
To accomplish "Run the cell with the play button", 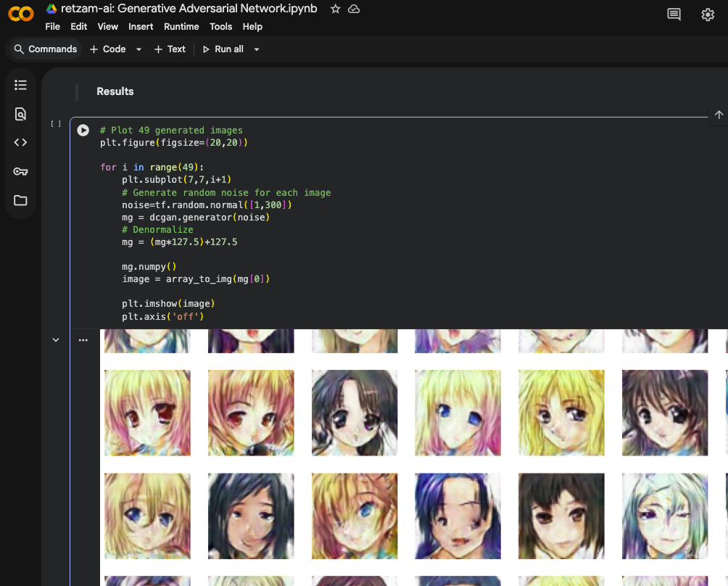I will pyautogui.click(x=83, y=130).
